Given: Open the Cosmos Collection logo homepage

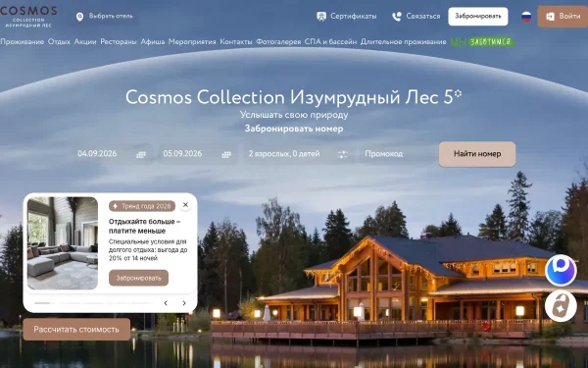Looking at the screenshot, I should tap(28, 17).
